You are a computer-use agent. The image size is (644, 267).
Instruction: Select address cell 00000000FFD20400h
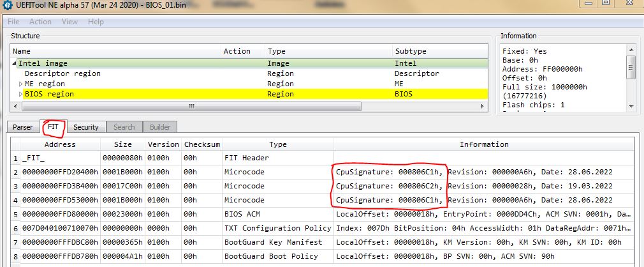point(60,172)
